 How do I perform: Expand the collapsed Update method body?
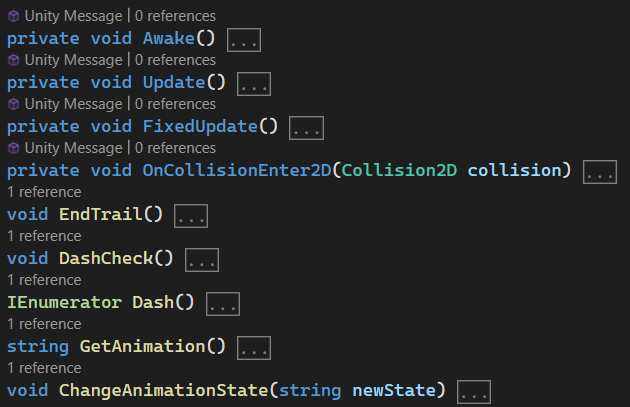coord(254,85)
